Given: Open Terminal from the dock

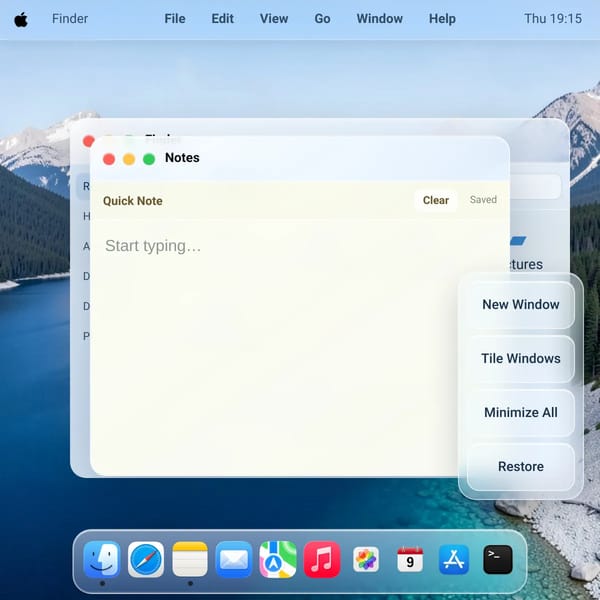Looking at the screenshot, I should click(x=498, y=559).
